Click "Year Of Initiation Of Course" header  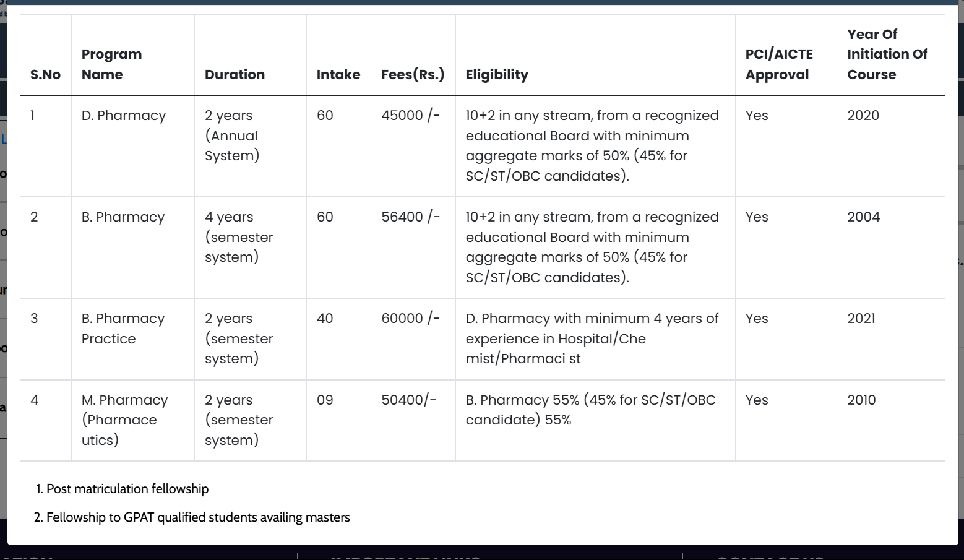point(887,54)
